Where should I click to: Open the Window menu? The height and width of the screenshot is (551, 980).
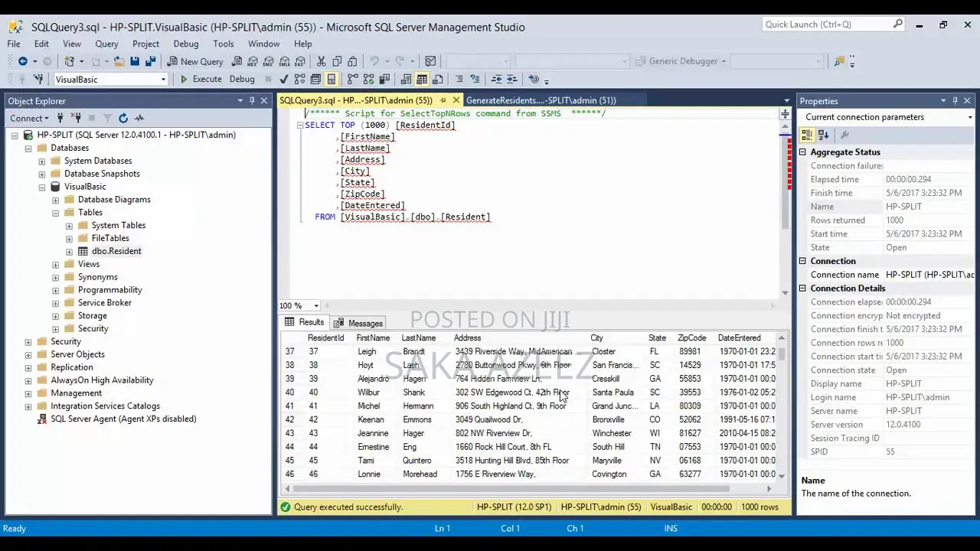(x=263, y=44)
